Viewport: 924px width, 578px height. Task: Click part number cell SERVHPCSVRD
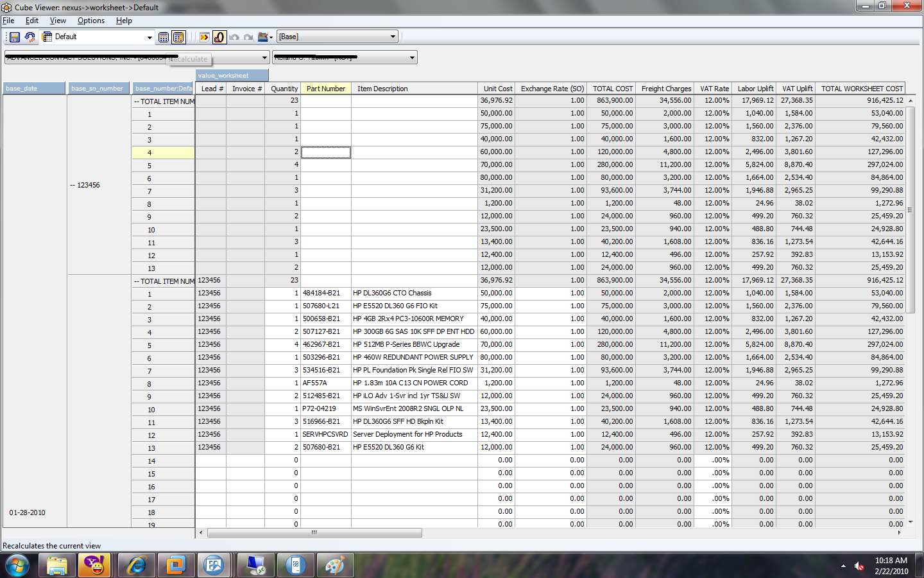pos(326,435)
